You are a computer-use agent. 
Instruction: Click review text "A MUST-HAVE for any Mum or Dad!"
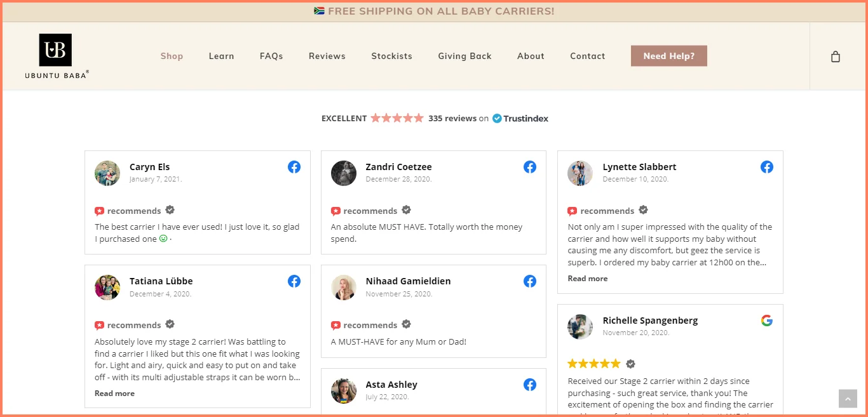pos(398,342)
